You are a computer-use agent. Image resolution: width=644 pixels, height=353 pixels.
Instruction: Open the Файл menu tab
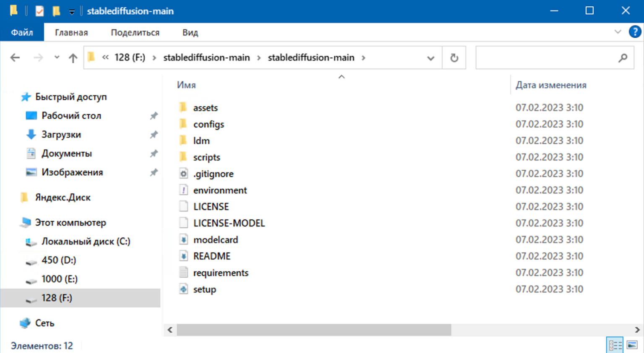(22, 32)
